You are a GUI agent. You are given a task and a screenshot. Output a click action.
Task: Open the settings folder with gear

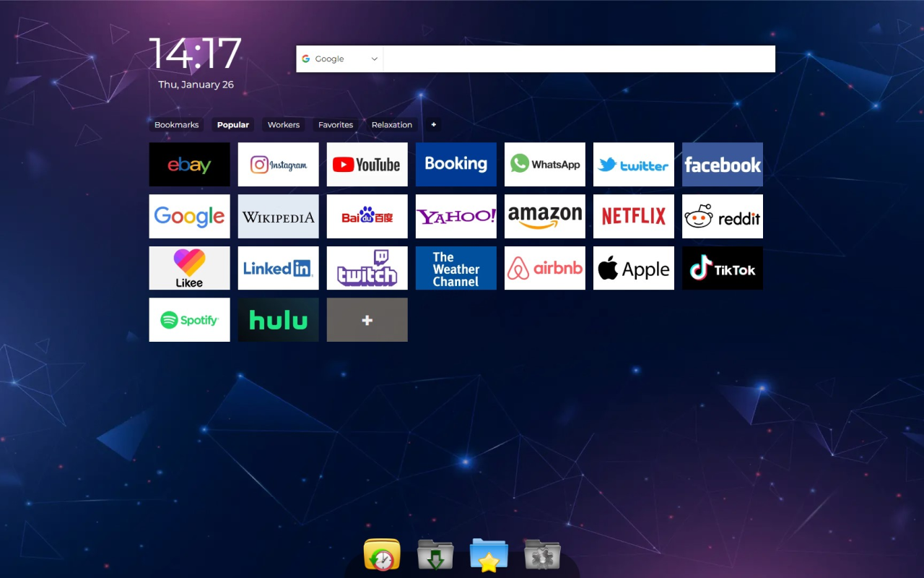542,555
